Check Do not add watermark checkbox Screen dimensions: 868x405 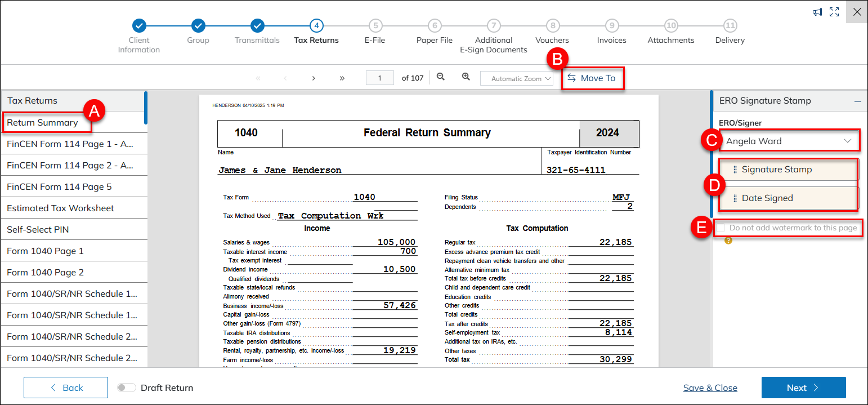[x=721, y=228]
